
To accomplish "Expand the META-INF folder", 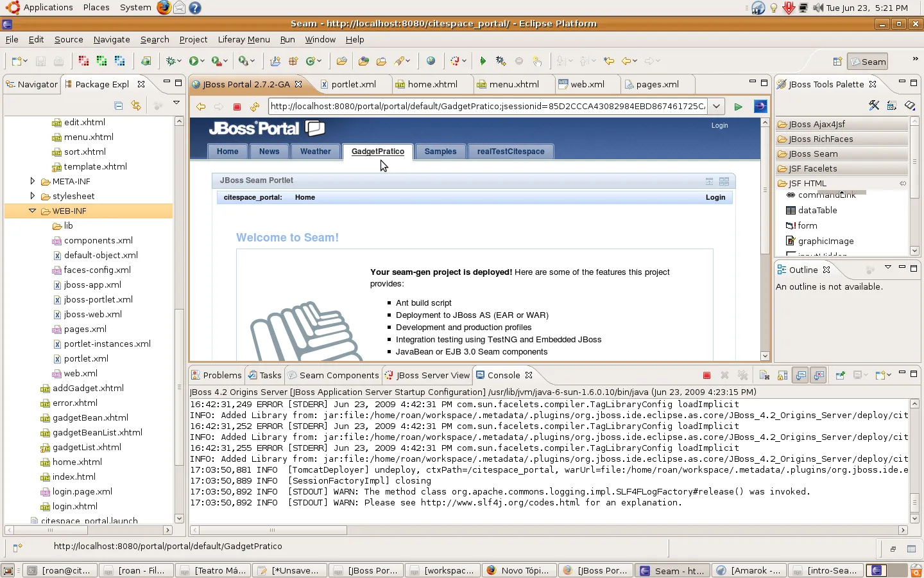I will pos(32,181).
